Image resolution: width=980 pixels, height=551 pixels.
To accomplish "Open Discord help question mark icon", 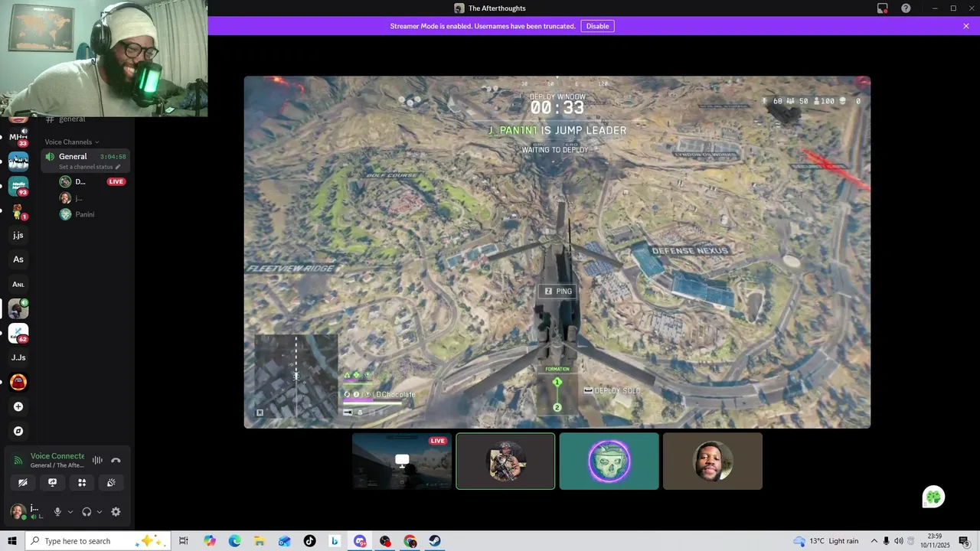I will [x=906, y=8].
